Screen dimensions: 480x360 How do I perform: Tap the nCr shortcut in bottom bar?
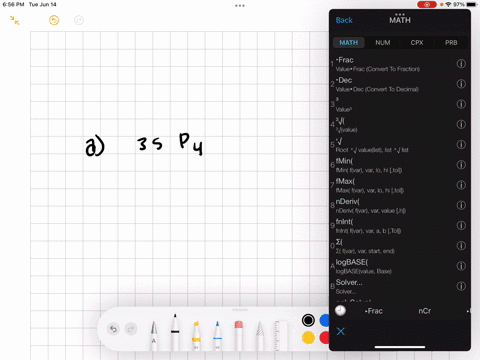tap(425, 311)
